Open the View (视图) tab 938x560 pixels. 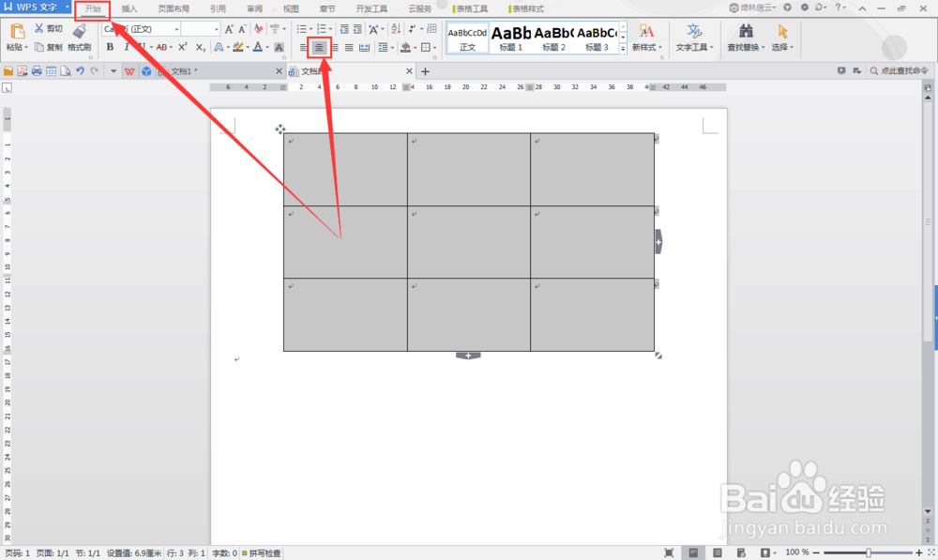[x=291, y=9]
